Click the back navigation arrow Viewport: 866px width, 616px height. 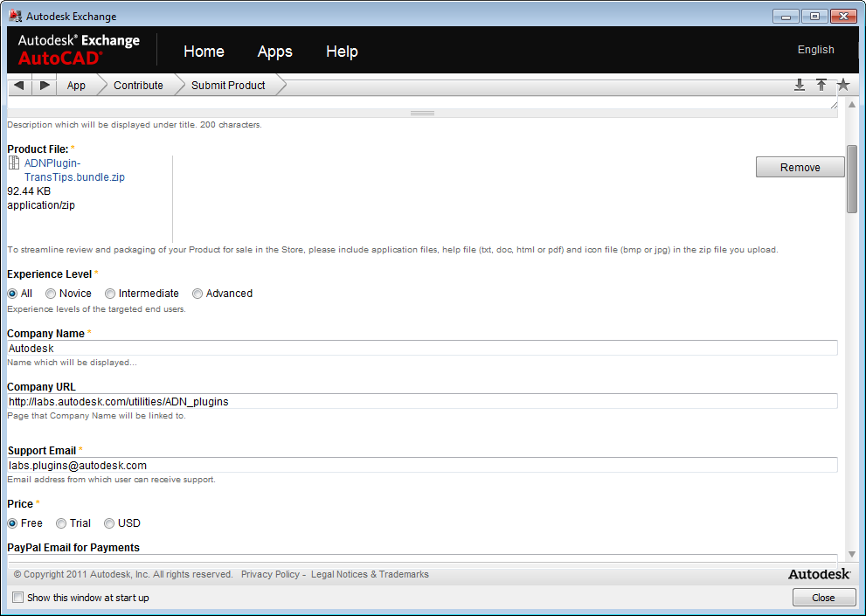18,85
